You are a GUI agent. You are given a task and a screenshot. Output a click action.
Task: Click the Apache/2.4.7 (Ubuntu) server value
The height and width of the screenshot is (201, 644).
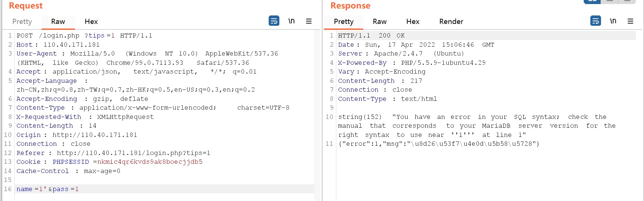click(419, 54)
